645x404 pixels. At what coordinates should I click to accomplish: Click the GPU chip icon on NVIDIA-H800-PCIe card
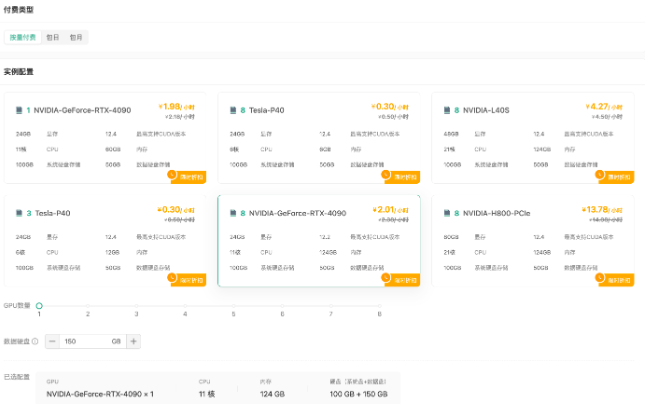tap(447, 213)
